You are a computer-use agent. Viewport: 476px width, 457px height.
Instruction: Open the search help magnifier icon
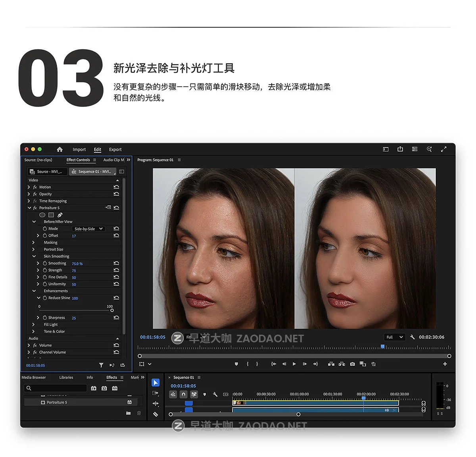tap(429, 149)
